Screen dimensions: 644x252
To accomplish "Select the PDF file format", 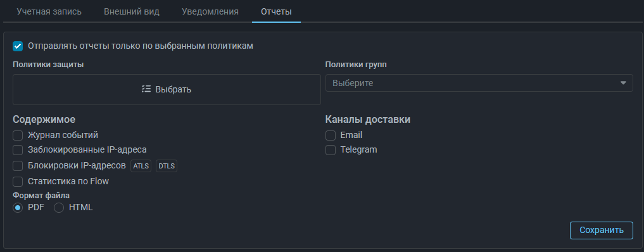I will pos(18,208).
